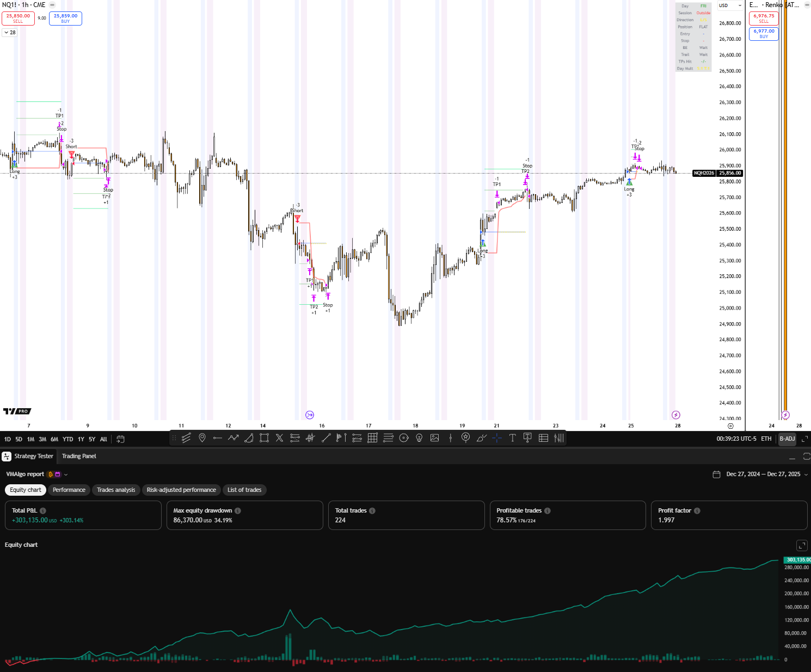Click the 25,859.00 BUY button
Viewport: 811px width, 672px height.
tap(65, 18)
